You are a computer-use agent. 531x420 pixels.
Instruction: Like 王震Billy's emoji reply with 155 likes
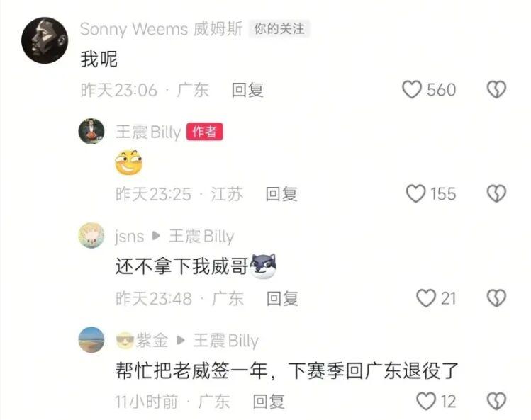[415, 193]
